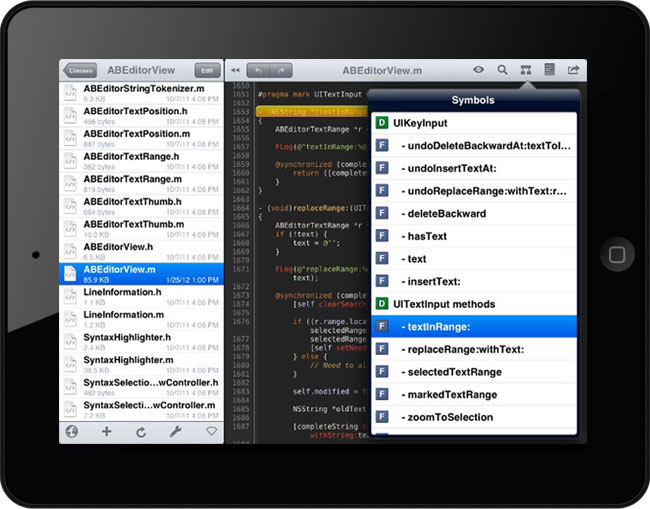
Task: Collapse the file sidebar with double-arrow icon
Action: pos(235,71)
